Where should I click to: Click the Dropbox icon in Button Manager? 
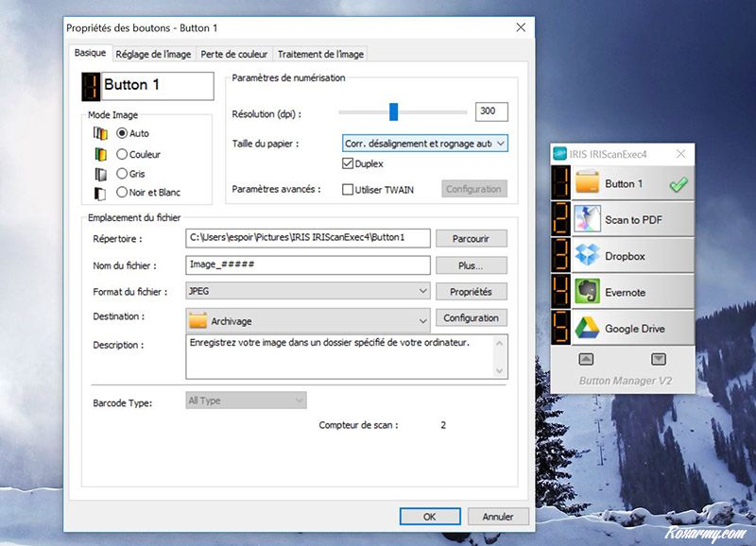[x=588, y=256]
